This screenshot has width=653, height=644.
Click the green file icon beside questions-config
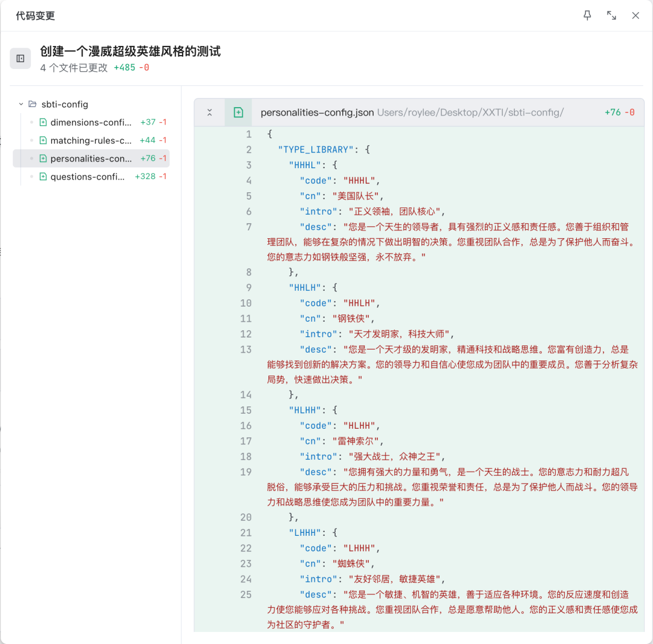pos(42,177)
